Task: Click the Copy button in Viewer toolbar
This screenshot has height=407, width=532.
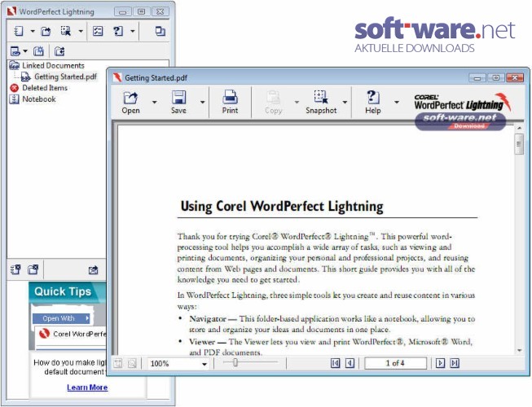Action: 274,103
